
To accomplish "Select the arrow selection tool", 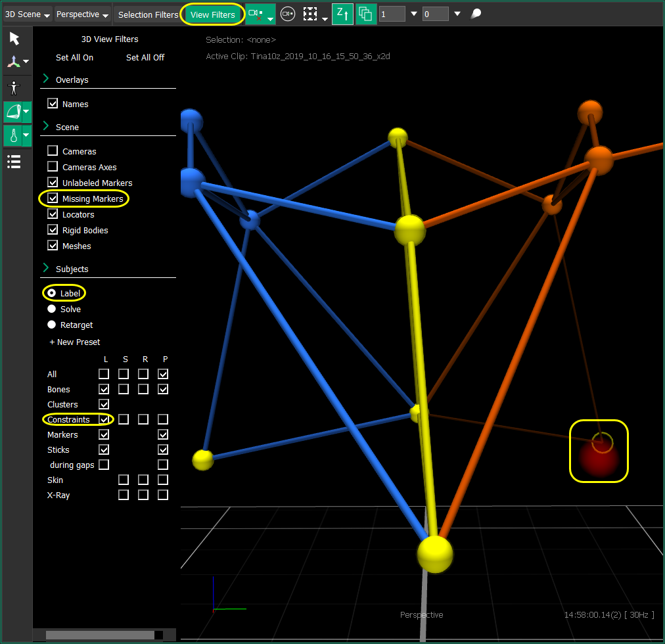I will click(14, 39).
